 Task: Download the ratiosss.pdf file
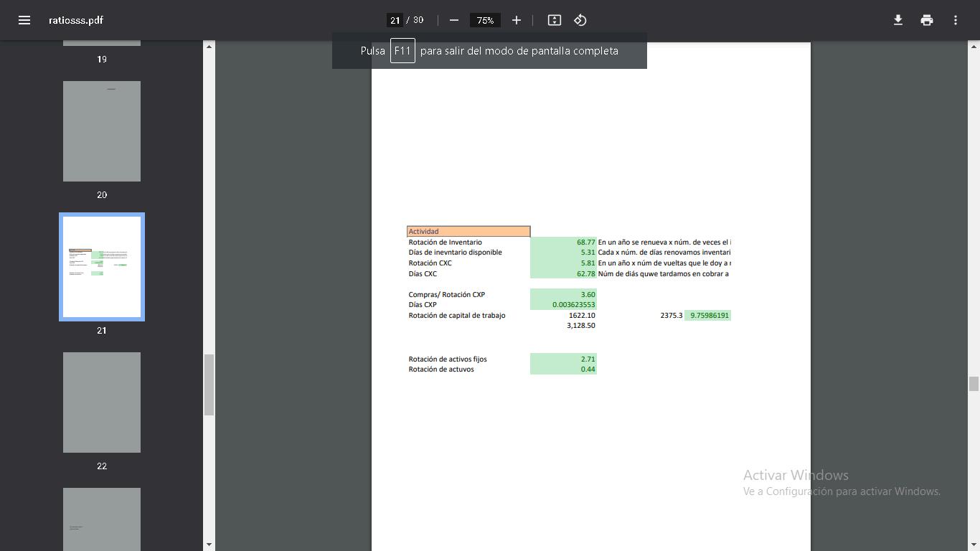[897, 20]
